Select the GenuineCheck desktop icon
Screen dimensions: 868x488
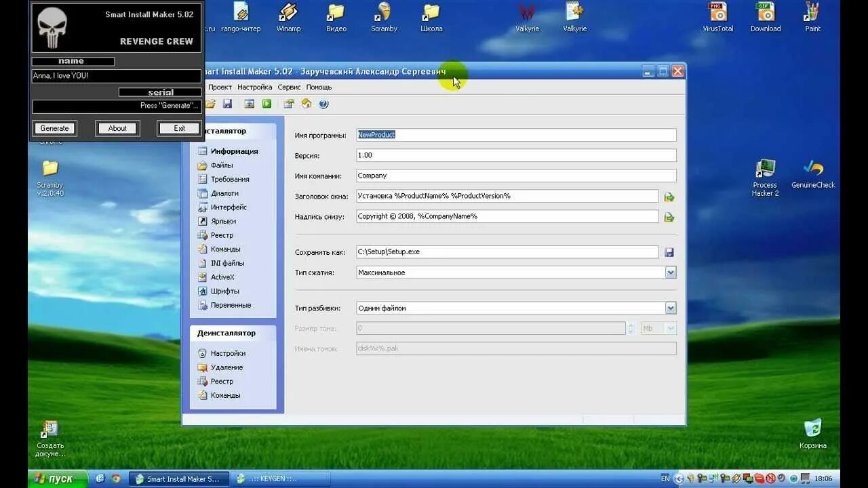[x=813, y=174]
